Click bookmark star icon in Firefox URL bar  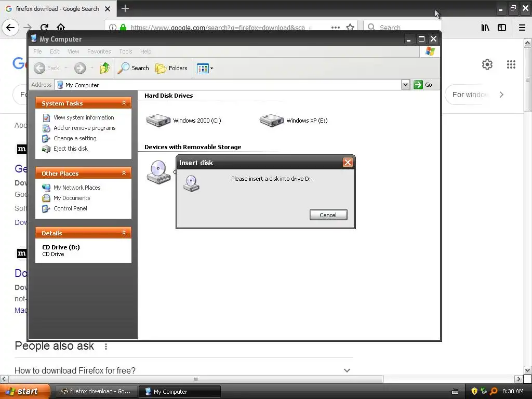(350, 28)
